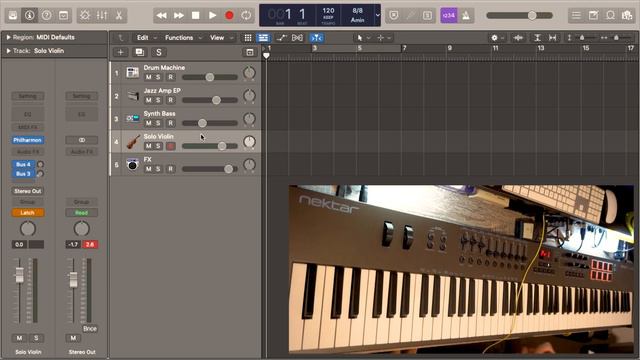
Task: Click the Philharmon instrument slot
Action: 28,140
